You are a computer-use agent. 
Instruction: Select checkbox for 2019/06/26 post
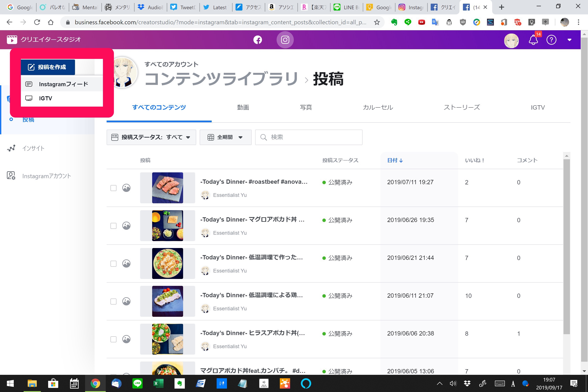[113, 226]
